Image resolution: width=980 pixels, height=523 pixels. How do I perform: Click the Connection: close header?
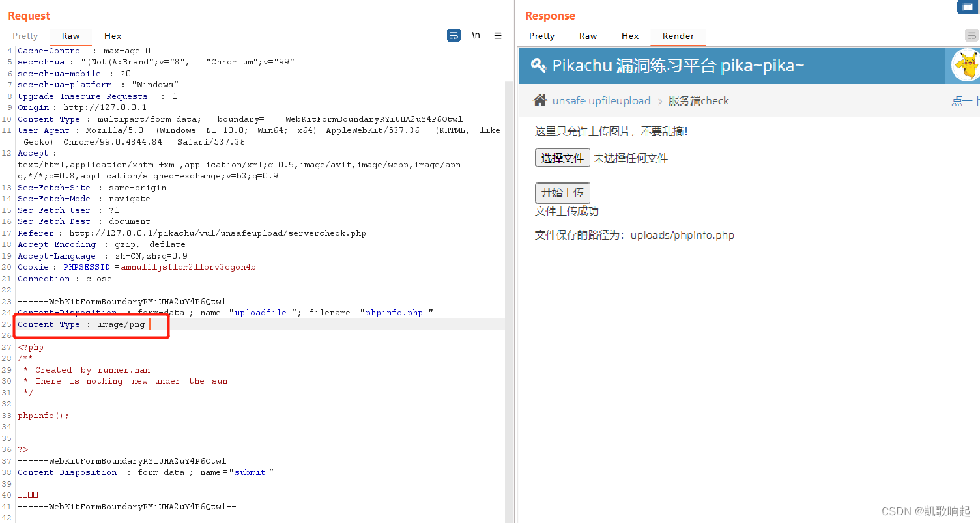(x=65, y=279)
